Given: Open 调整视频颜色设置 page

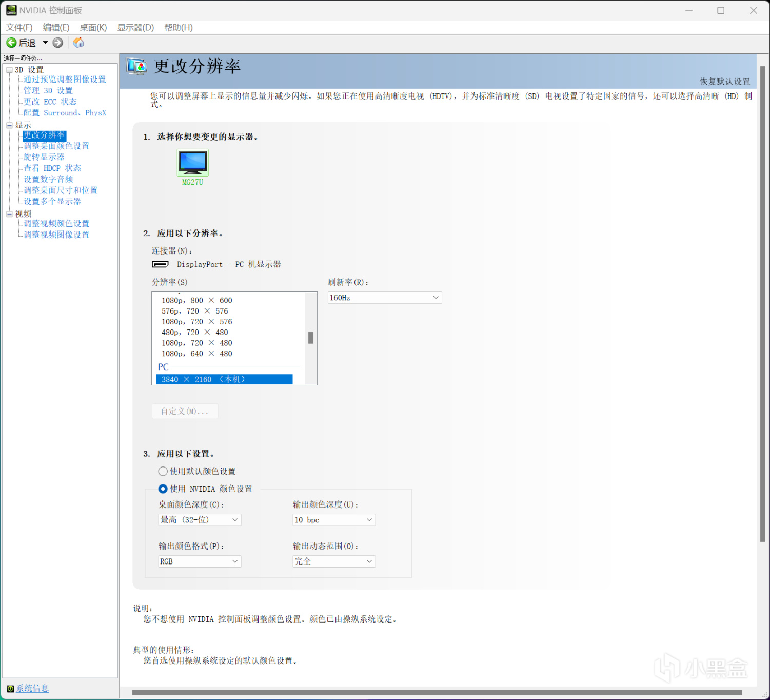Looking at the screenshot, I should coord(56,224).
